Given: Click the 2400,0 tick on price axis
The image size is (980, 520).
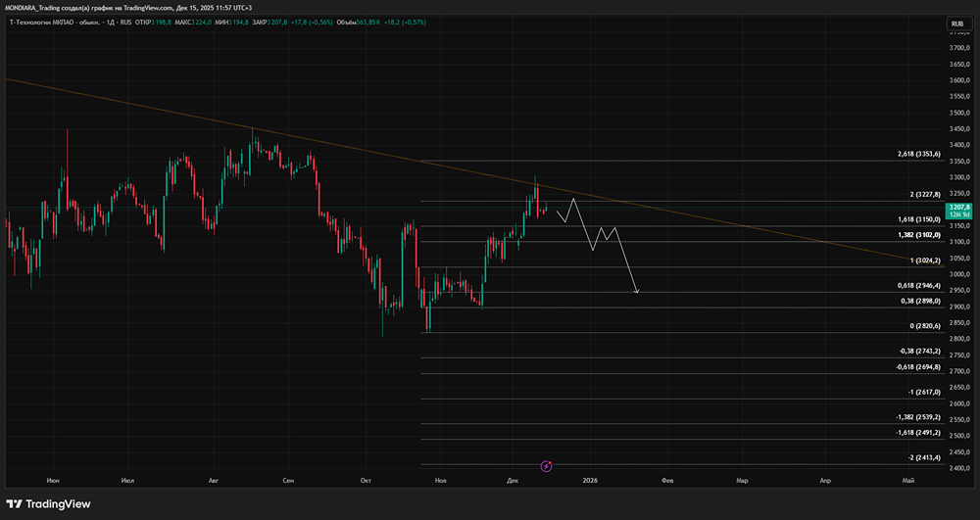Looking at the screenshot, I should (959, 468).
